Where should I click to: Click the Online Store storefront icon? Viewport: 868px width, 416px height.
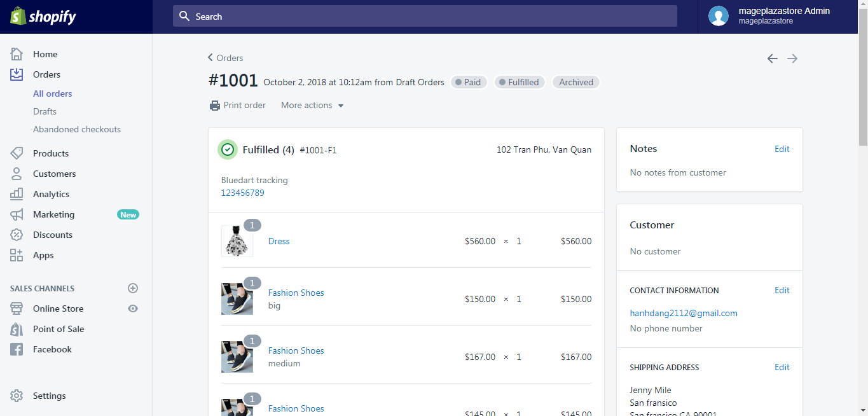pyautogui.click(x=17, y=309)
